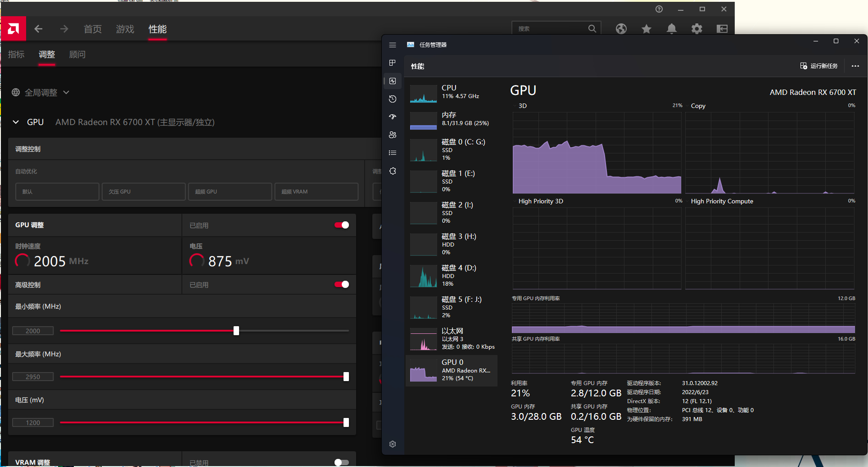Open Startup apps icon in Task Manager
This screenshot has height=467, width=868.
tap(393, 117)
